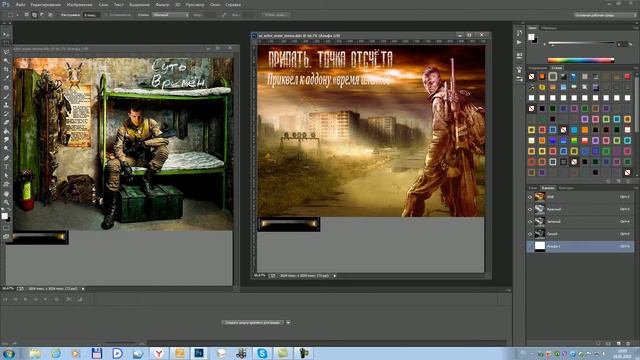This screenshot has height=360, width=640.
Task: Click Intersect with selection mode icon
Action: (x=51, y=15)
